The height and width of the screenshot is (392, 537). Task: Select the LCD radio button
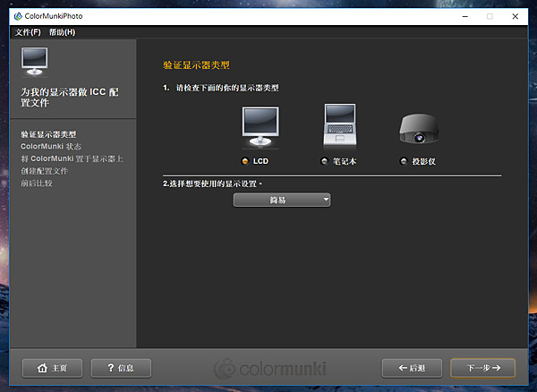coord(244,161)
